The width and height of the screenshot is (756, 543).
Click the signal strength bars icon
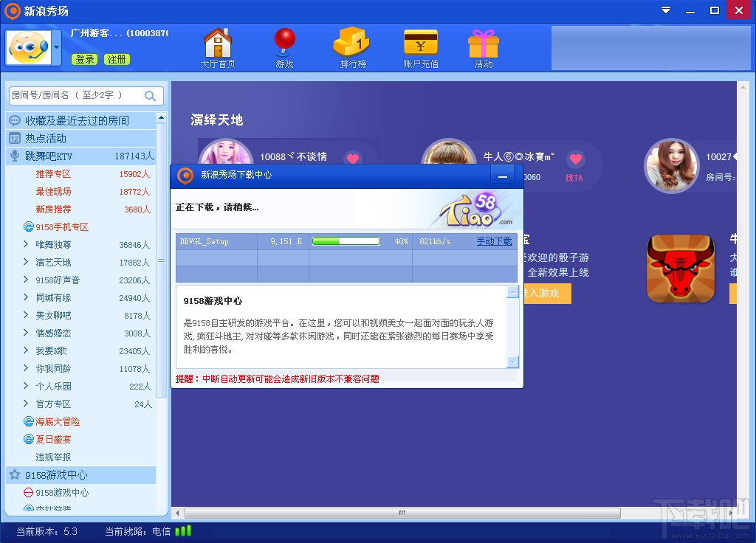tap(183, 531)
